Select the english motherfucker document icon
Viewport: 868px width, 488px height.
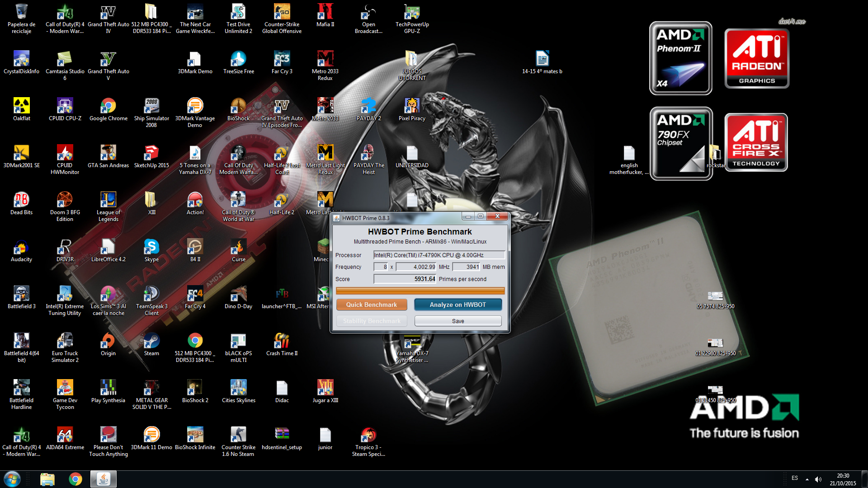(629, 160)
